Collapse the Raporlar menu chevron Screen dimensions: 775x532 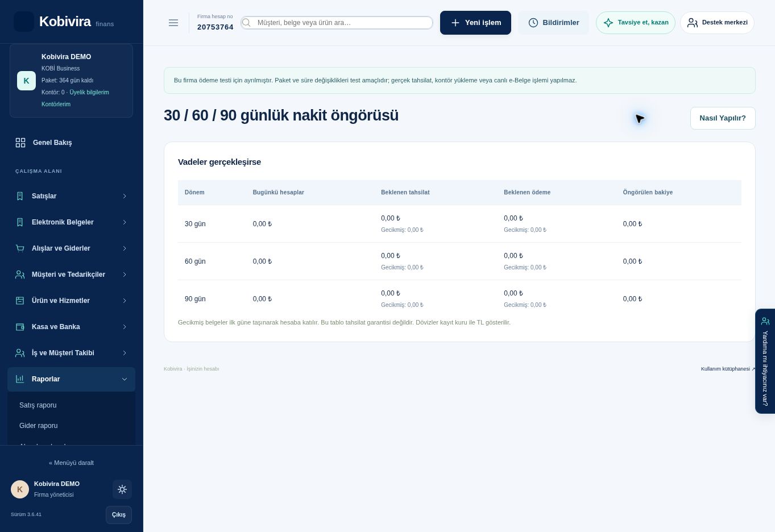point(125,379)
